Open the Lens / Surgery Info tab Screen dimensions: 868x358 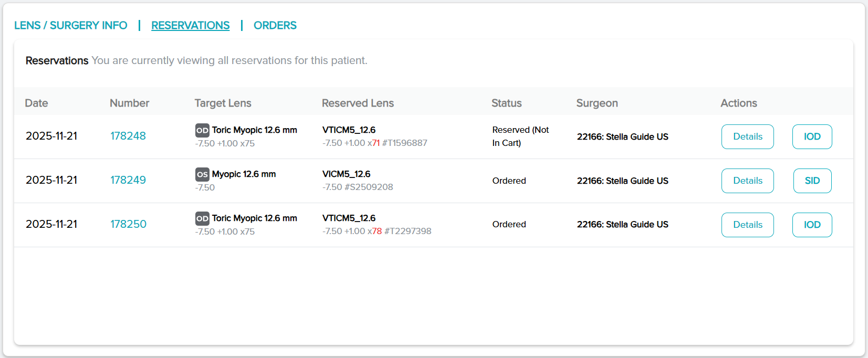pyautogui.click(x=71, y=25)
